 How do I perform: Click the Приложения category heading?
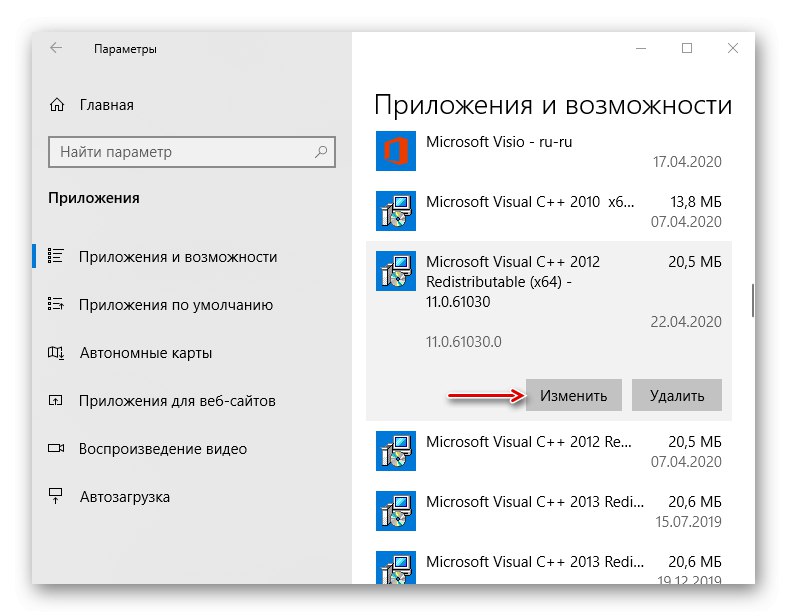click(x=94, y=198)
